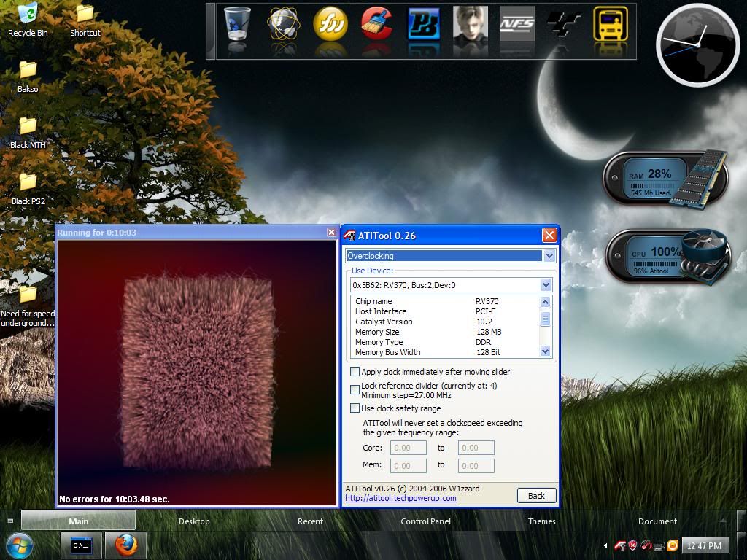Click the red shield tray icon

coord(632,545)
